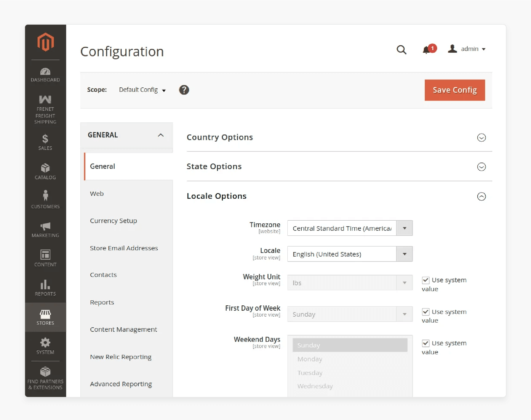Open the Marketing sidebar menu
531x420 pixels.
[x=45, y=230]
